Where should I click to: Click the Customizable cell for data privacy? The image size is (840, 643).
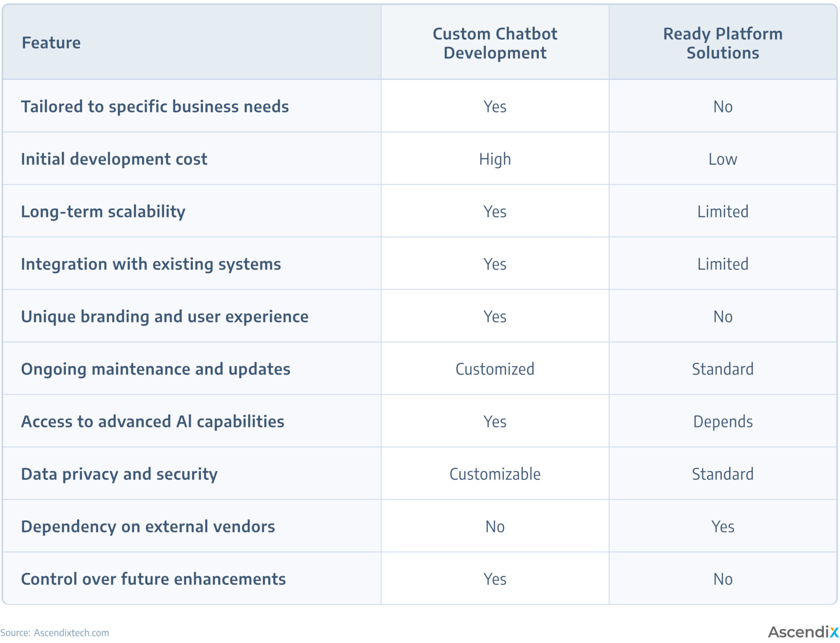pos(495,474)
